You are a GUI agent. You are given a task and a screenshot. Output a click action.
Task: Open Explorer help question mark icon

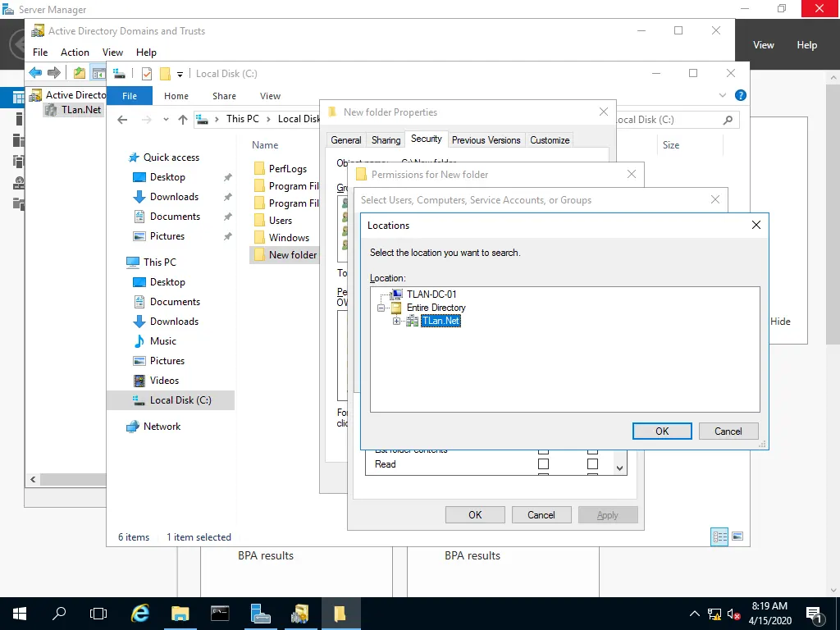point(741,95)
